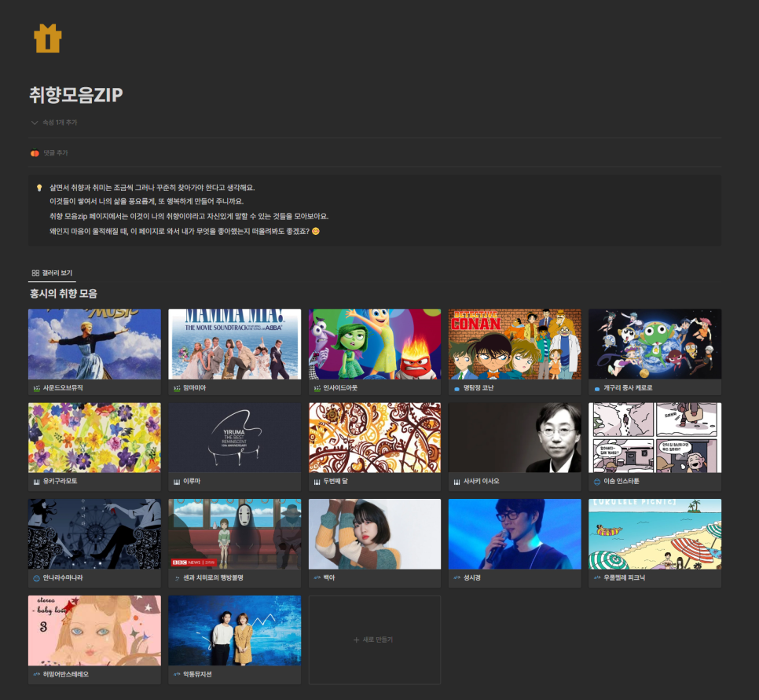759x700 pixels.
Task: Open the Spirited Away train scene thumbnail
Action: pos(235,534)
